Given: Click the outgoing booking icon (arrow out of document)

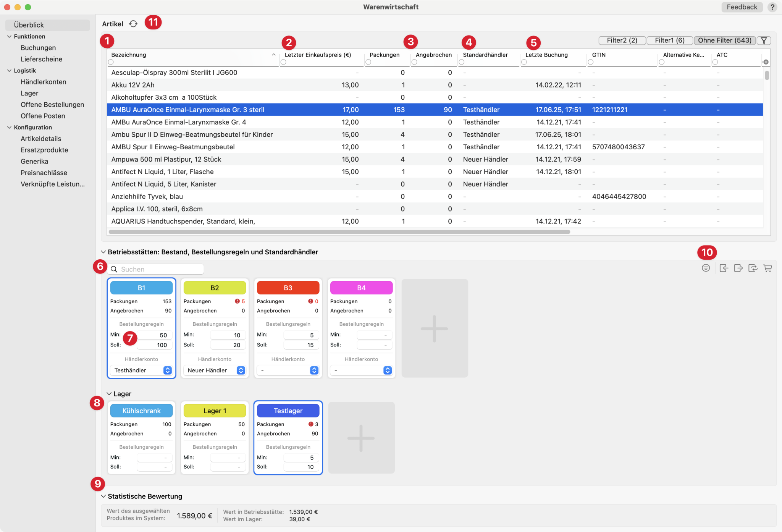Looking at the screenshot, I should (738, 268).
